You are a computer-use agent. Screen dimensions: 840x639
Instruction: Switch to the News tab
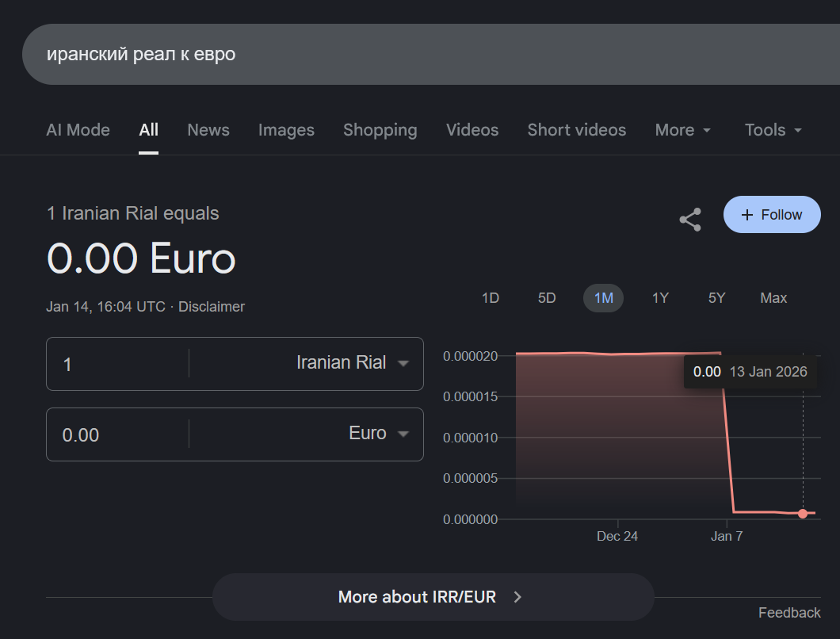point(208,130)
